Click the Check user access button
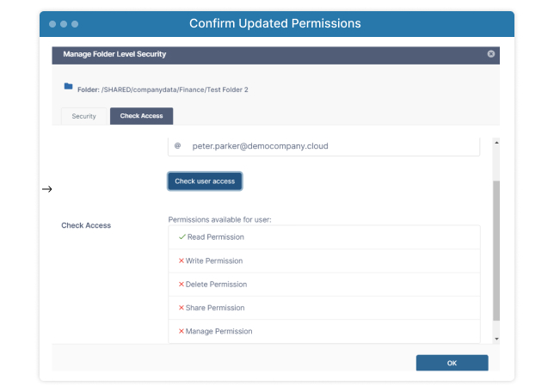The width and height of the screenshot is (554, 392). (205, 181)
